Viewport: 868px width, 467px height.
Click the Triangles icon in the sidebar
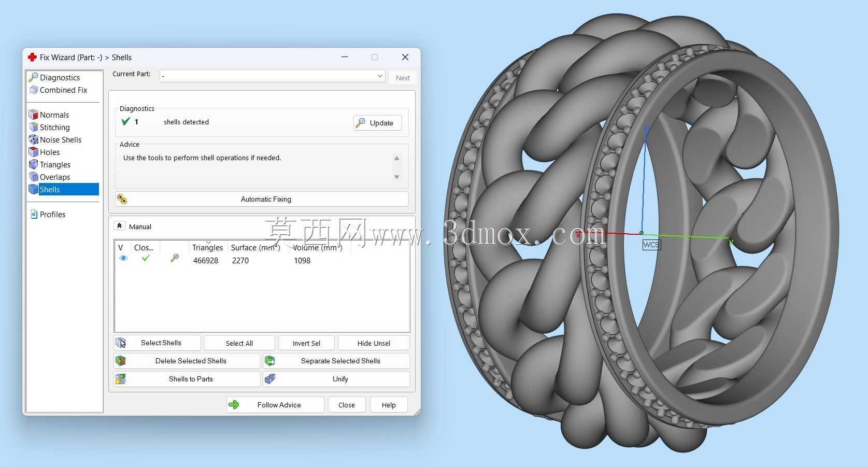coord(34,165)
